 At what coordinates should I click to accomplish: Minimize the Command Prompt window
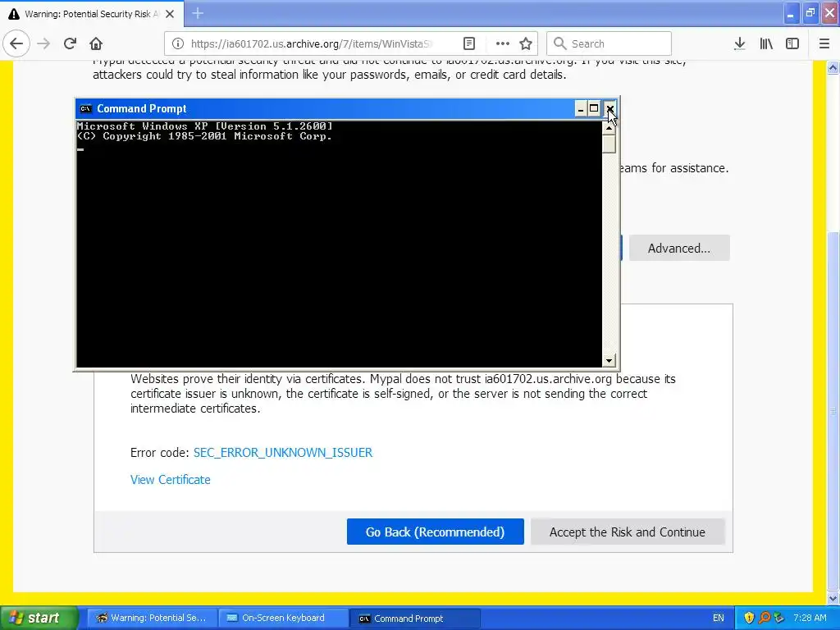click(x=581, y=109)
